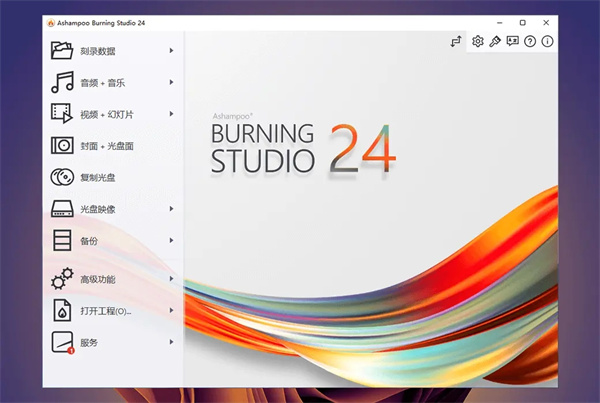Minimize the Burning Studio window

coord(499,23)
